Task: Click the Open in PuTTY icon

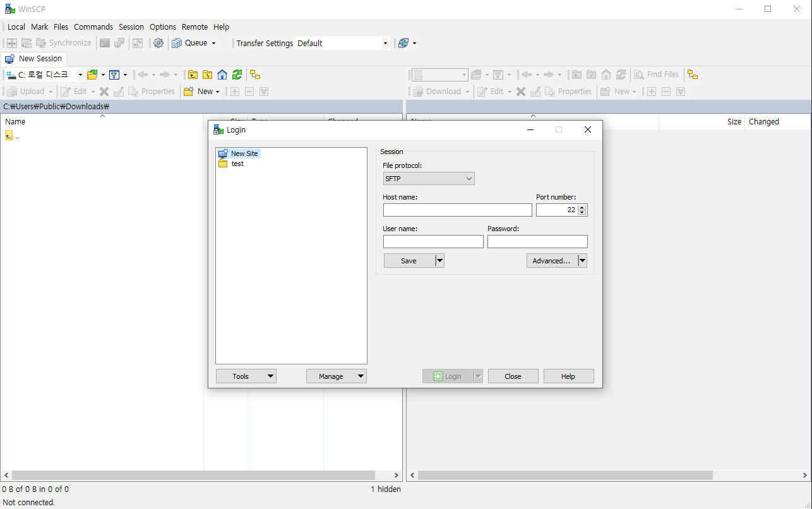Action: pyautogui.click(x=119, y=43)
